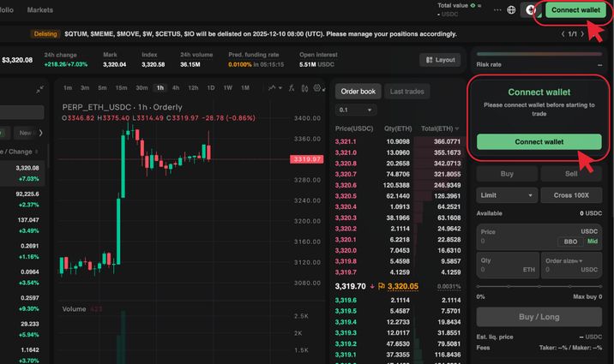The image size is (614, 364).
Task: Collapse the markets side panel arrows icon
Action: click(40, 89)
